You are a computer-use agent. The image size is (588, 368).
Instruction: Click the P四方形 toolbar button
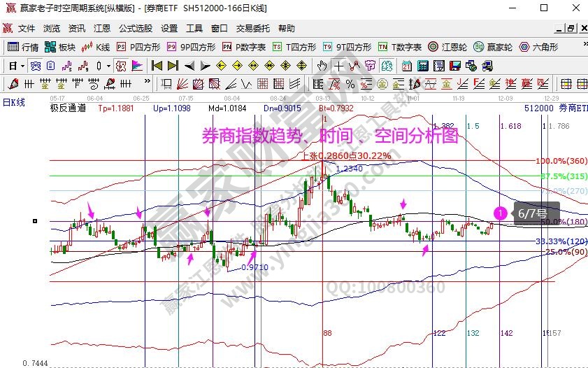point(138,48)
